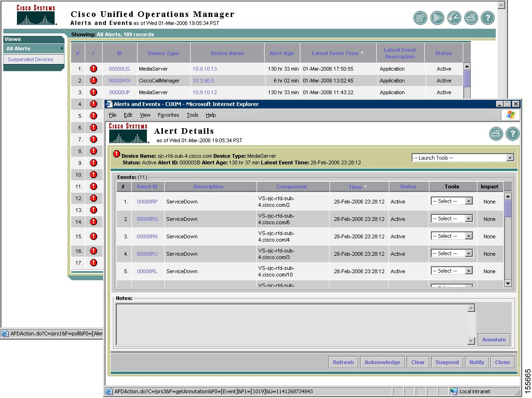This screenshot has width=532, height=398.
Task: Open the Tools Select dropdown for event 00008RQ
Action: click(x=451, y=219)
